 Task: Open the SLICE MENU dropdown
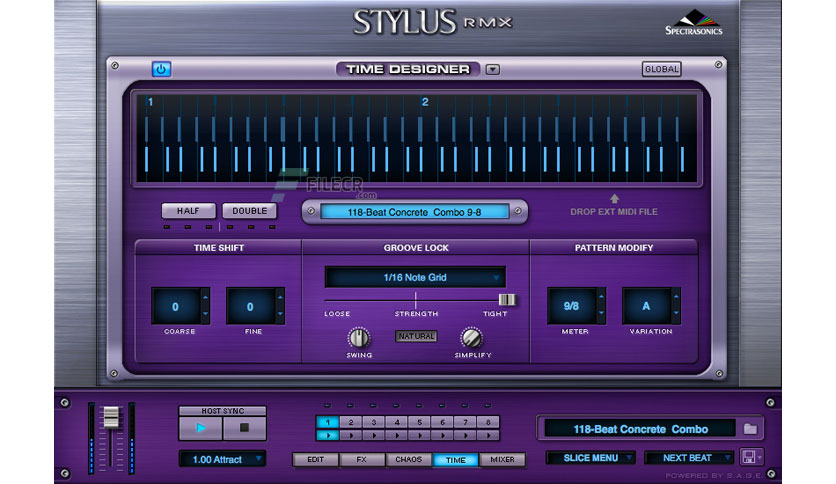(x=591, y=458)
